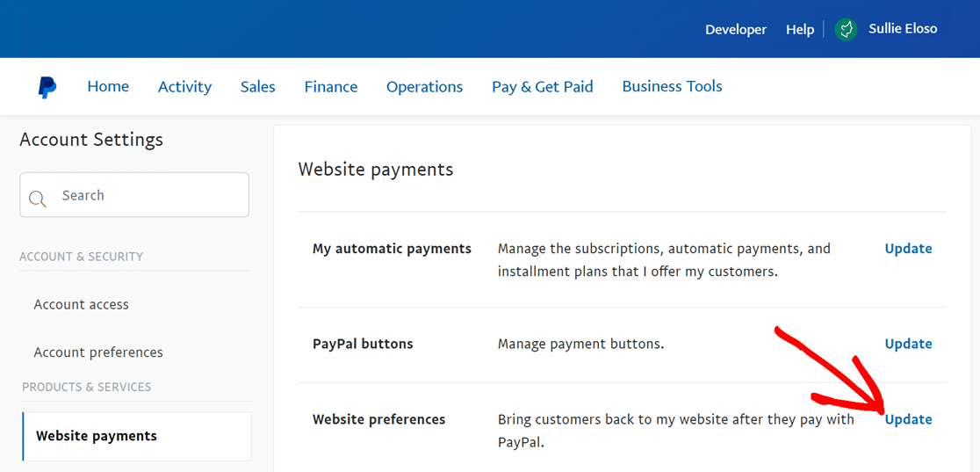The image size is (980, 472).
Task: Open the Help link
Action: pos(800,29)
